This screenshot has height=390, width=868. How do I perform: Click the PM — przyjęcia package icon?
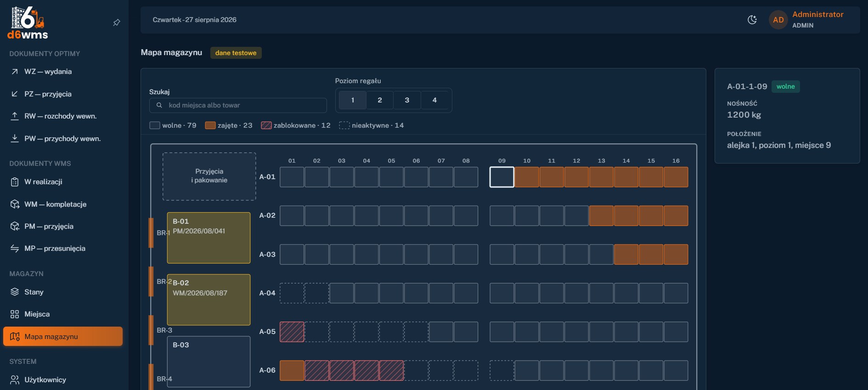(15, 226)
